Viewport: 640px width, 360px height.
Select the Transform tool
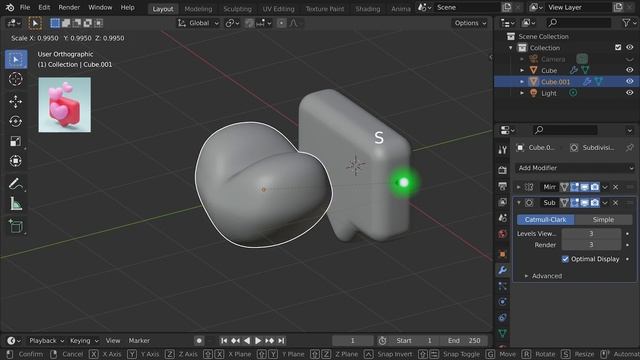point(16,161)
